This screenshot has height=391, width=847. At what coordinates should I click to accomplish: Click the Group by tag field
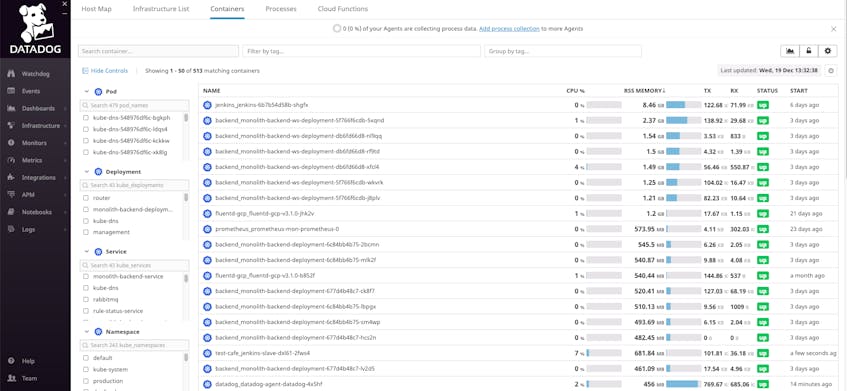[563, 51]
